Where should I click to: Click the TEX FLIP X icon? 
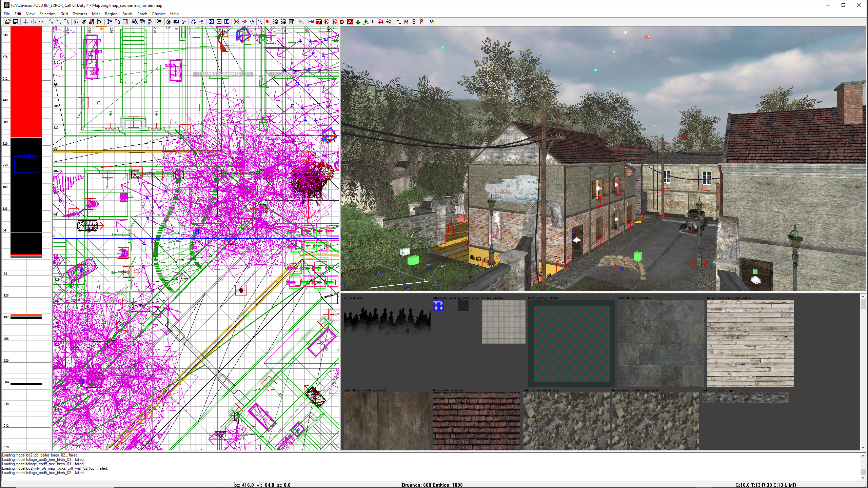pyautogui.click(x=135, y=22)
